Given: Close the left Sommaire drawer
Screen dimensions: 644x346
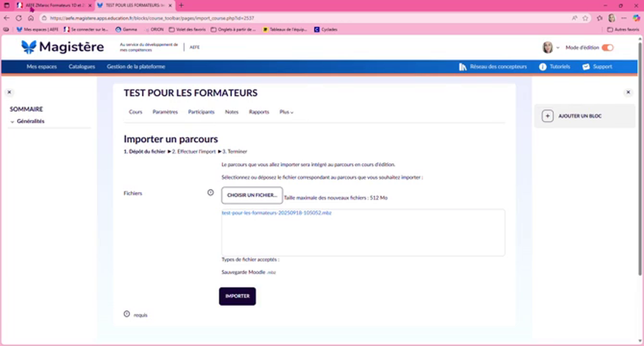Looking at the screenshot, I should 9,92.
